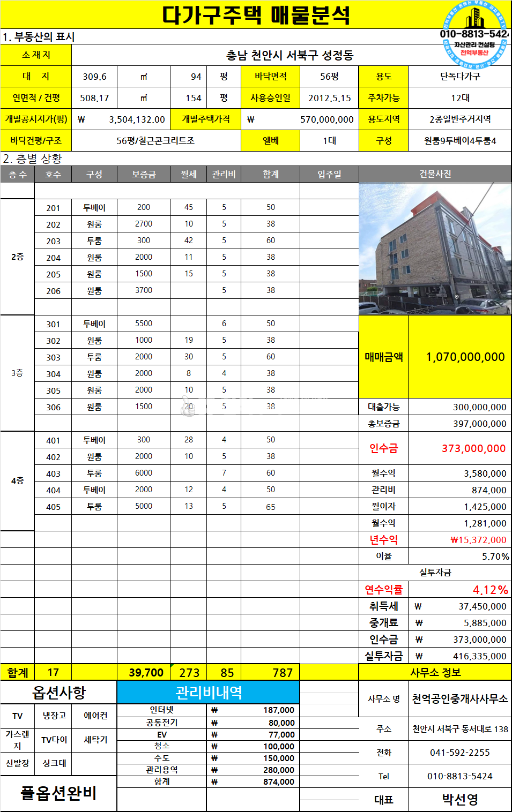The image size is (512, 812).
Task: Select the '풀옵션완비' text
Action: [x=59, y=793]
